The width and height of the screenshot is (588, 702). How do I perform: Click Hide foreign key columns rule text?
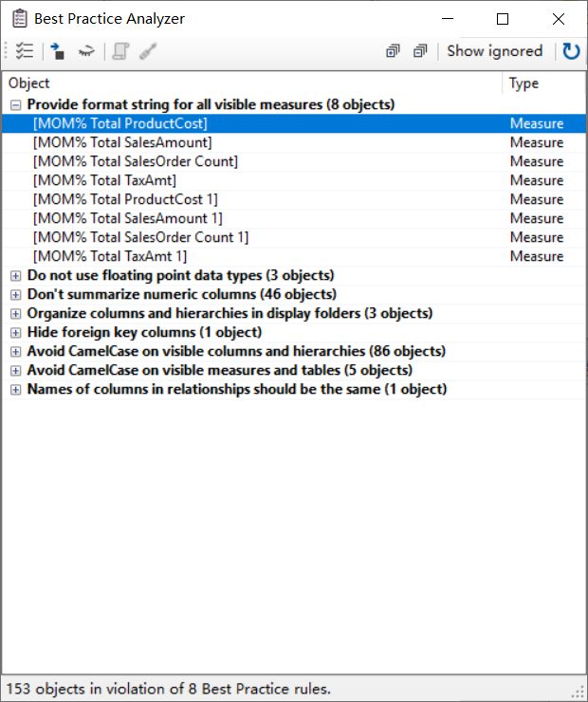(x=144, y=332)
